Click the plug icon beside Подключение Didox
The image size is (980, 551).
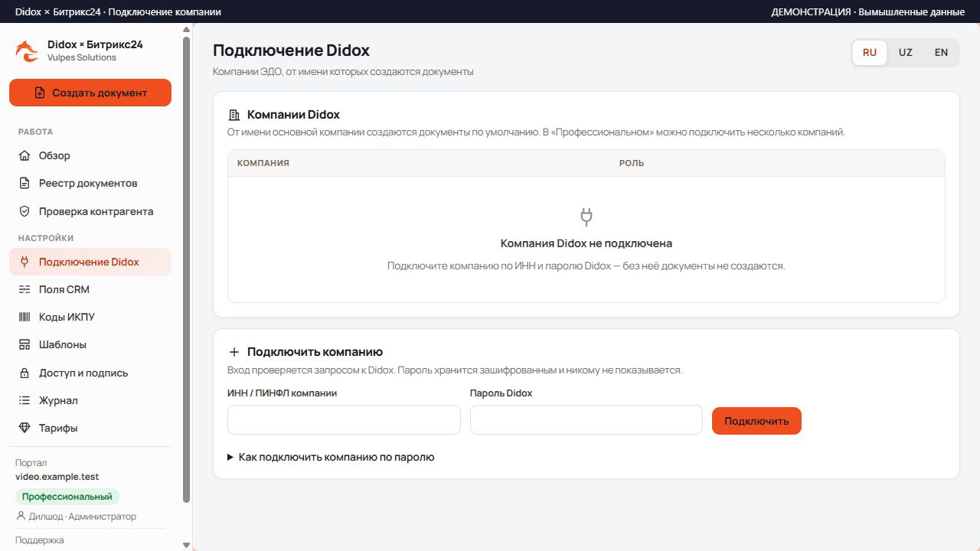(x=24, y=262)
